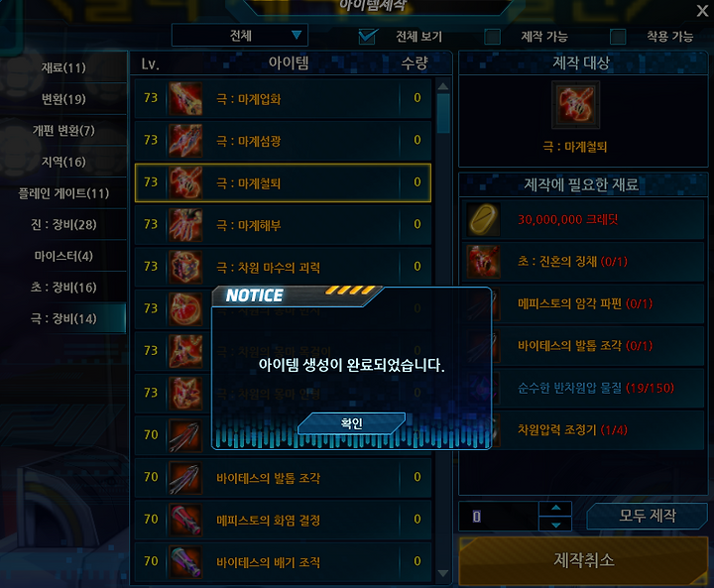
Task: Click the 극 : 마계해부 claw icon
Action: [185, 224]
